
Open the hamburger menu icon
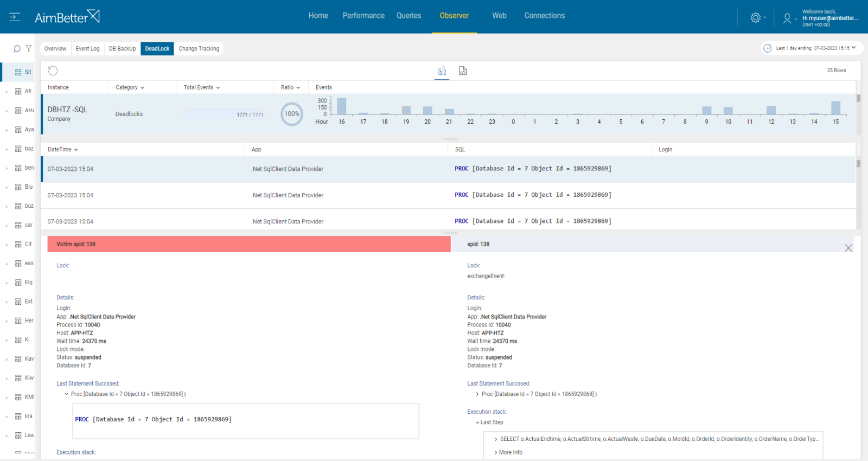(x=15, y=17)
